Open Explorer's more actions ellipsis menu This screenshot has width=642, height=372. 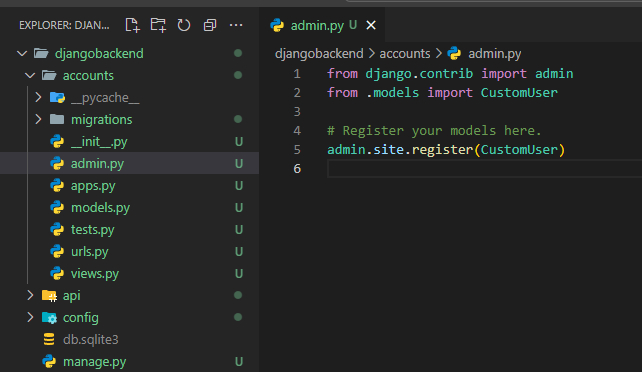pos(236,25)
